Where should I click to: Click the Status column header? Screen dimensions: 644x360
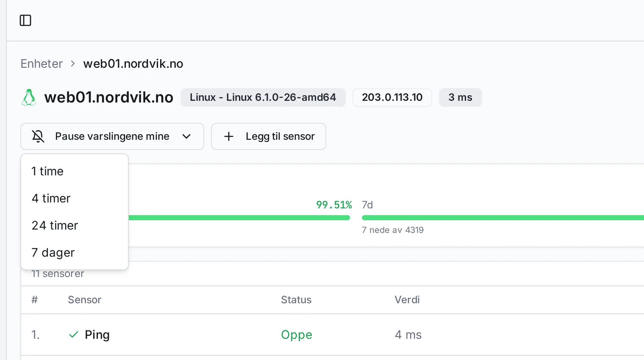[x=296, y=300]
